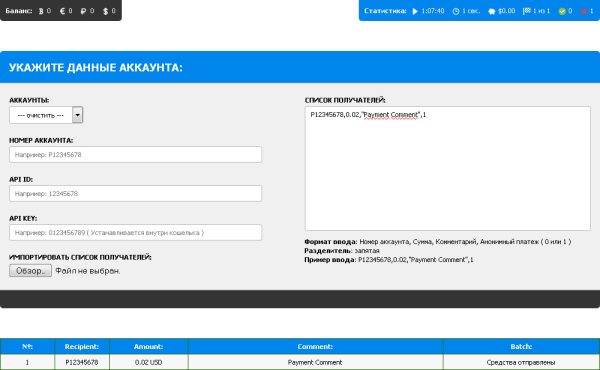Click the Bitcoin balance icon
The width and height of the screenshot is (600, 370).
coord(41,11)
